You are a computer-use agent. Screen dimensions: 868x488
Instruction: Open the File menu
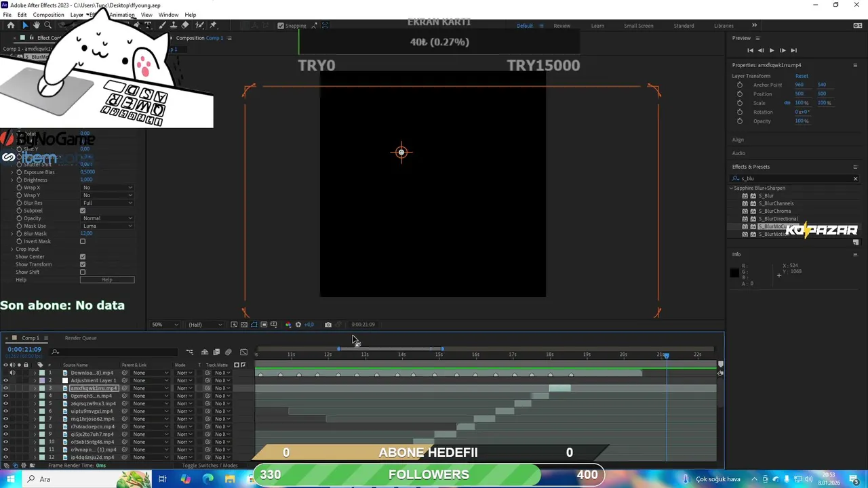tap(7, 15)
